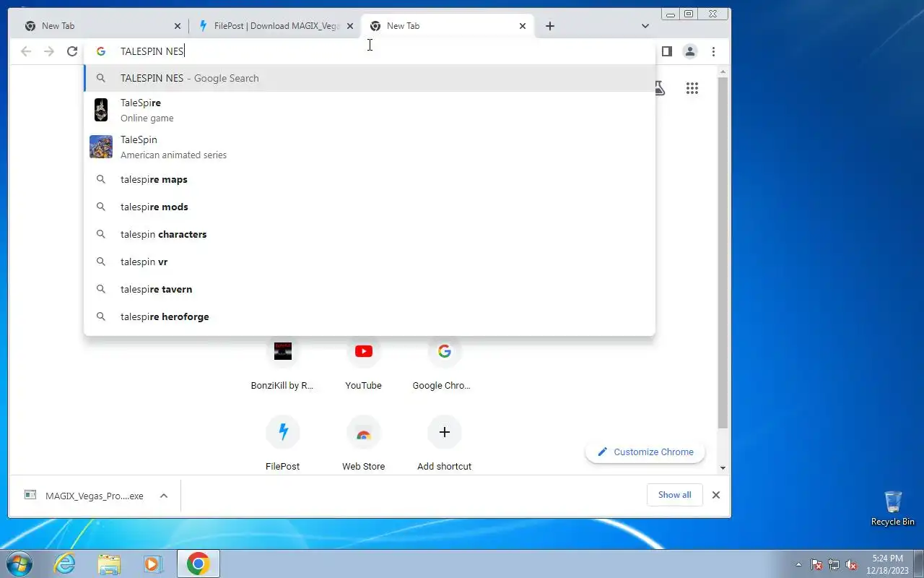Open Windows Media Player from taskbar
This screenshot has width=924, height=578.
(x=153, y=564)
